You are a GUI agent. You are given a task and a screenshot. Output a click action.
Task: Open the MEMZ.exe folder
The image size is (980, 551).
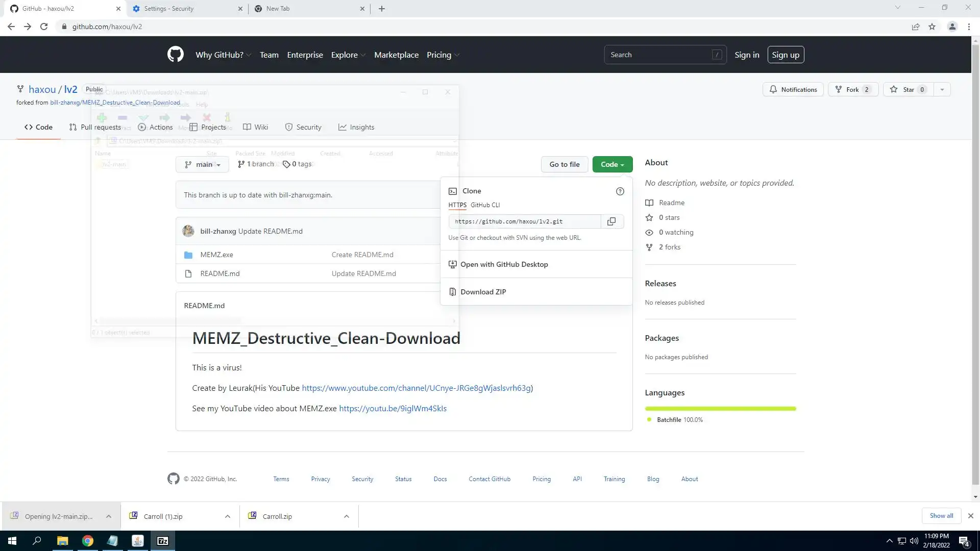216,255
